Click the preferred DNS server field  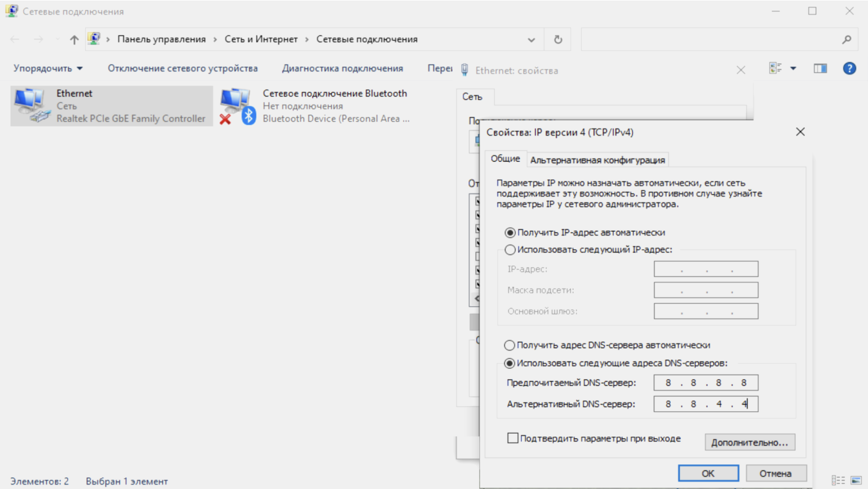(706, 383)
